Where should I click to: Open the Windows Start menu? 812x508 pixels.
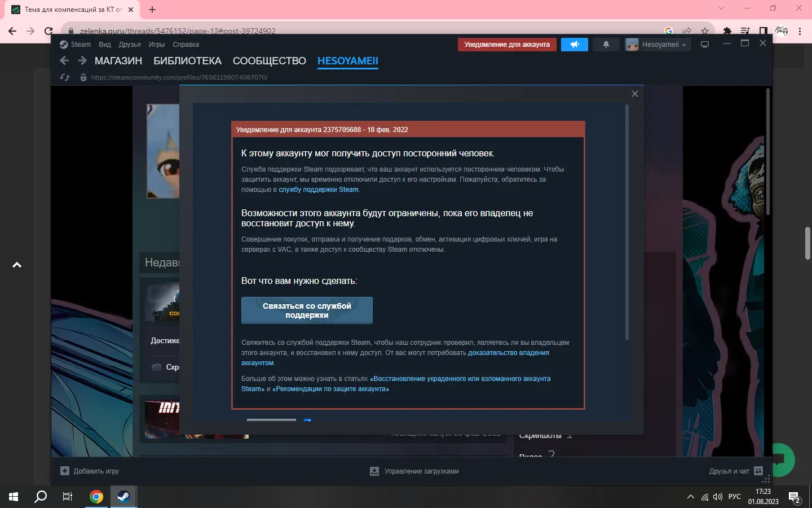(x=14, y=497)
